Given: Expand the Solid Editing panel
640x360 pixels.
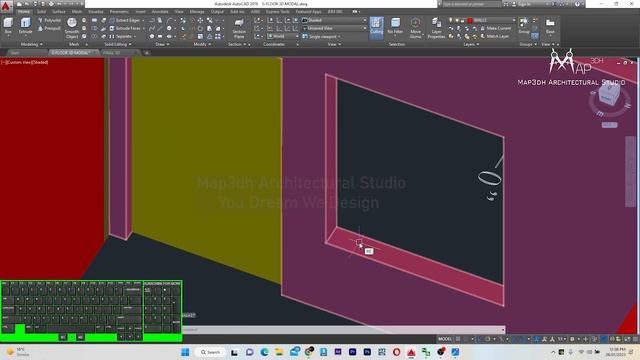Looking at the screenshot, I should tap(118, 44).
